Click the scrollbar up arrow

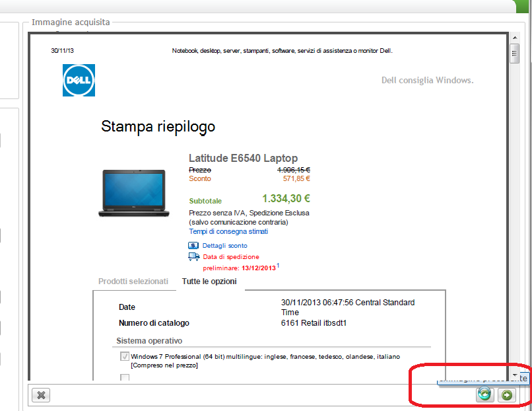pos(515,38)
